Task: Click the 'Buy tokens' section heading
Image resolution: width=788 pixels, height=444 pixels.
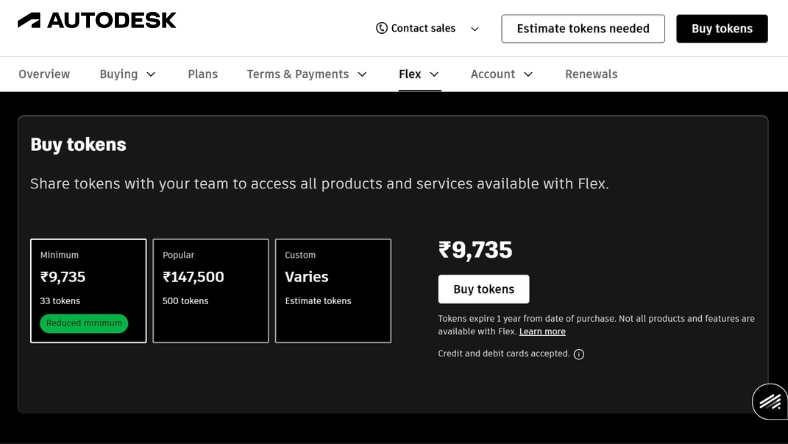Action: 78,145
